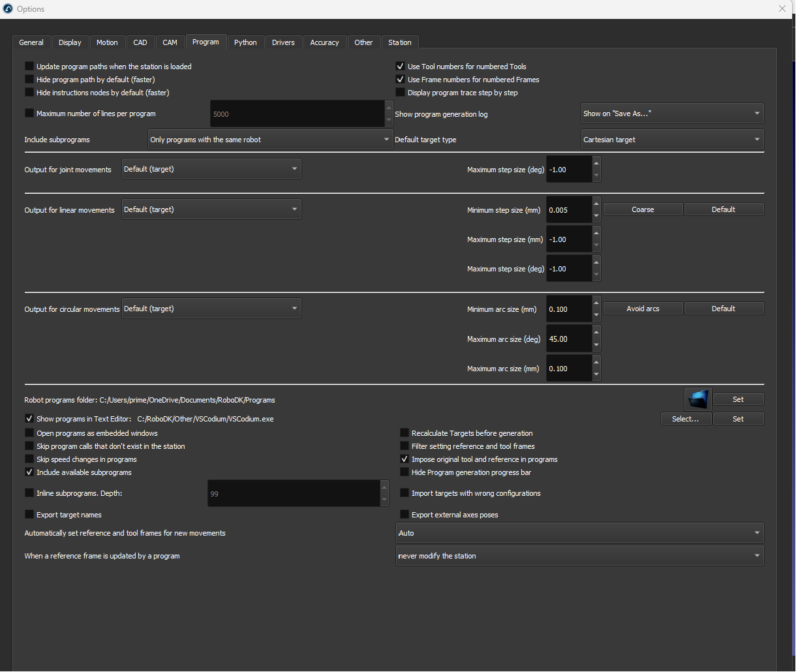
Task: Uncheck Use Tool numbers for numbered Tools
Action: [401, 67]
